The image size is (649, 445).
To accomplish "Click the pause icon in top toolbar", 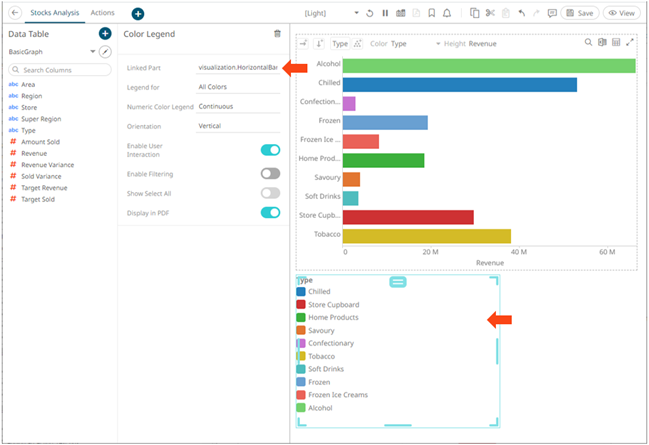I will point(385,13).
